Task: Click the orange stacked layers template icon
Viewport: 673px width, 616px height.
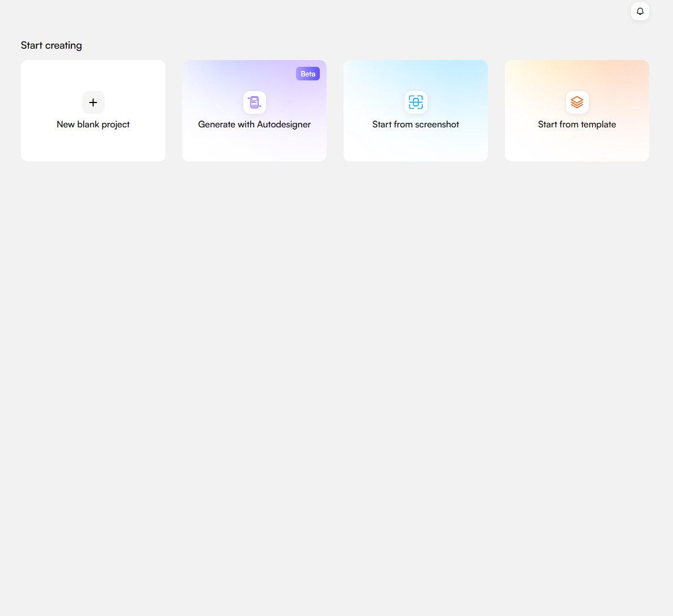Action: pyautogui.click(x=577, y=102)
